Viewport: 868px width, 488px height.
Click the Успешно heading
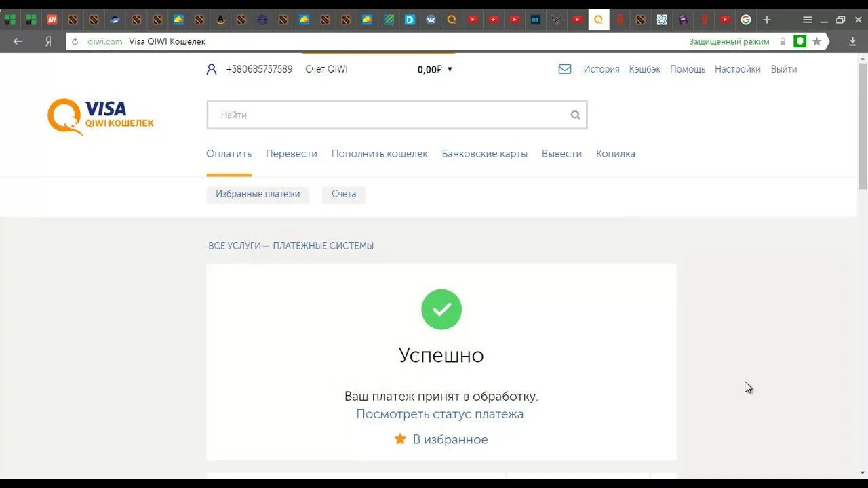[x=441, y=356]
